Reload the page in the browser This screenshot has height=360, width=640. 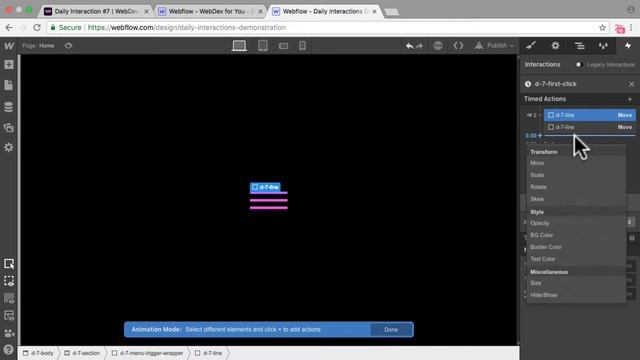tap(37, 27)
